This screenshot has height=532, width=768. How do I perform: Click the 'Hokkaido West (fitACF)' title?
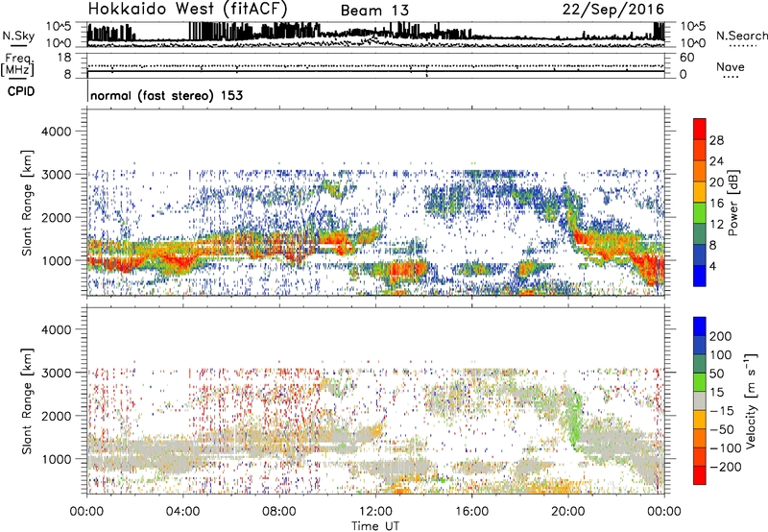tap(187, 9)
